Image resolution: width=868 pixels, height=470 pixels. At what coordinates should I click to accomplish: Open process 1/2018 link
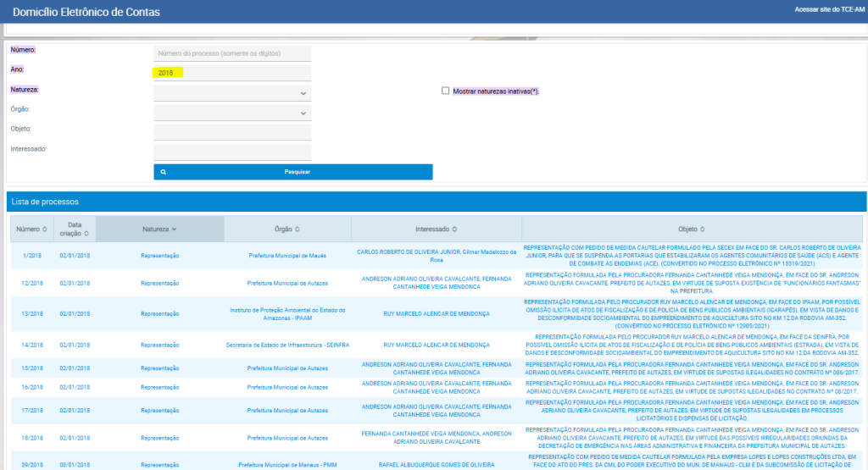[31, 255]
